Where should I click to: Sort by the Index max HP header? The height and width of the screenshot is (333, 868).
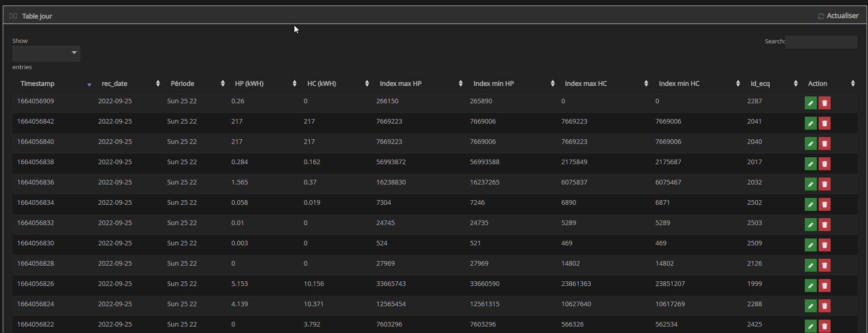click(x=401, y=83)
